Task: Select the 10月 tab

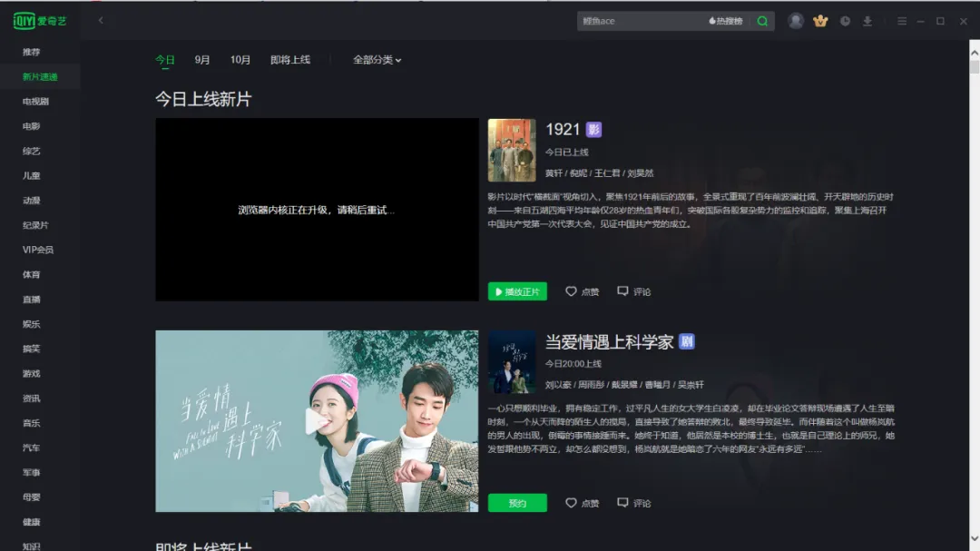Action: 240,60
